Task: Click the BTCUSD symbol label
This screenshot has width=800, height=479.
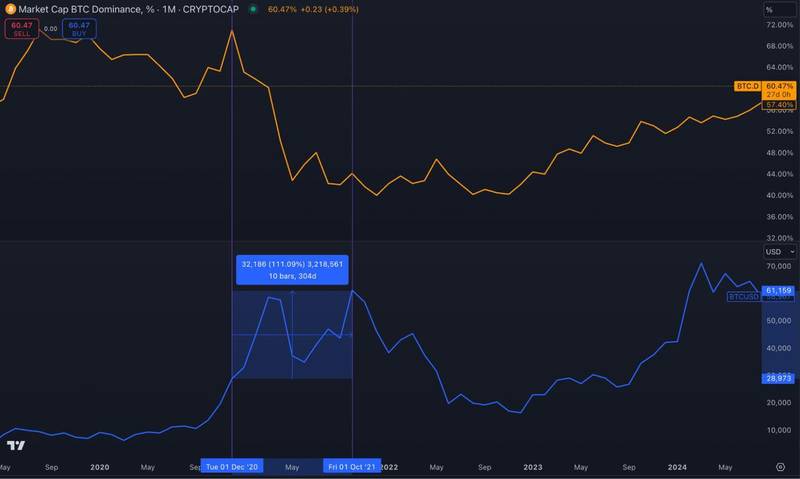Action: point(743,296)
